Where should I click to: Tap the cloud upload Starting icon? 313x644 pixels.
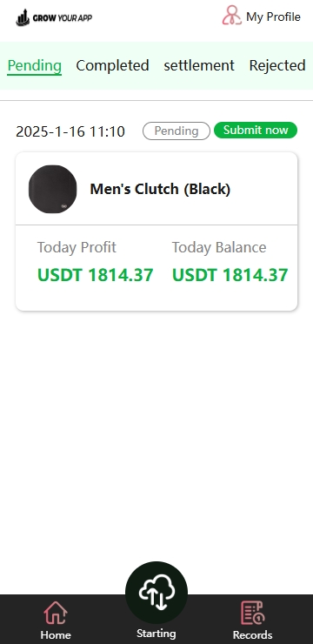point(156,593)
